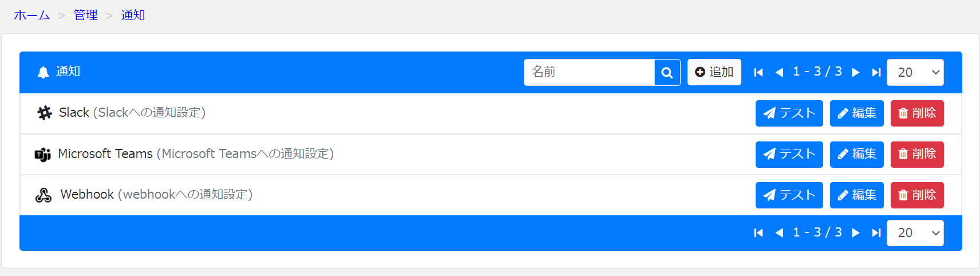Click the Webhook logo icon
Image resolution: width=980 pixels, height=276 pixels.
pos(44,195)
